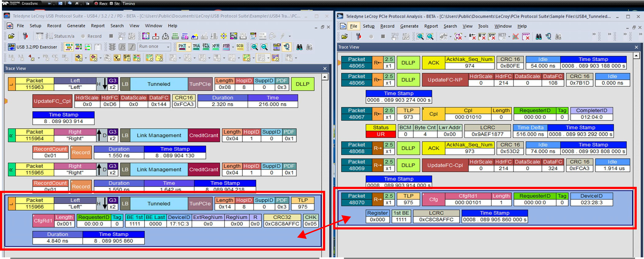Image resolution: width=644 pixels, height=259 pixels.
Task: Open the Report menu in USB Protocol Suite
Action: pos(98,26)
